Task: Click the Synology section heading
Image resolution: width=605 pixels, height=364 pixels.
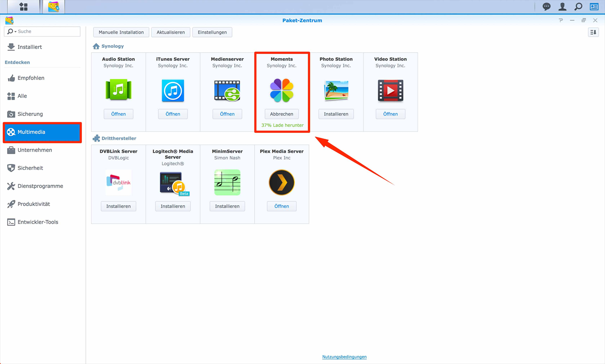Action: coord(113,46)
